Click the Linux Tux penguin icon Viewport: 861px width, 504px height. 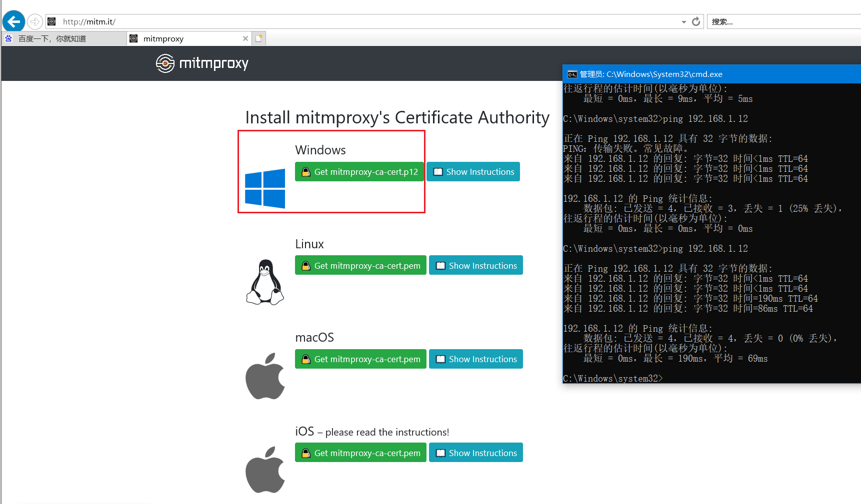tap(265, 282)
